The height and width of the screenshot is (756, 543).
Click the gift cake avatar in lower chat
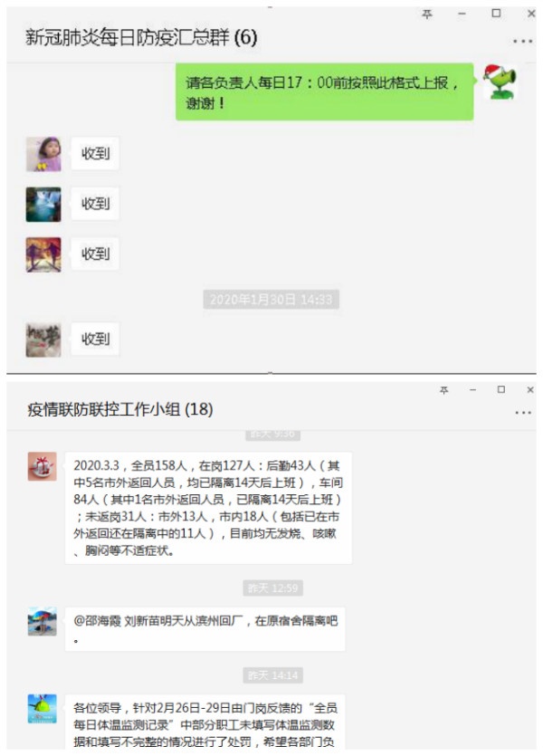pos(42,466)
